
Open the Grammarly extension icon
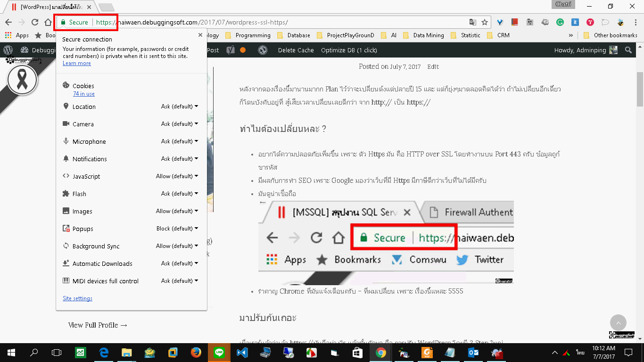(x=560, y=22)
